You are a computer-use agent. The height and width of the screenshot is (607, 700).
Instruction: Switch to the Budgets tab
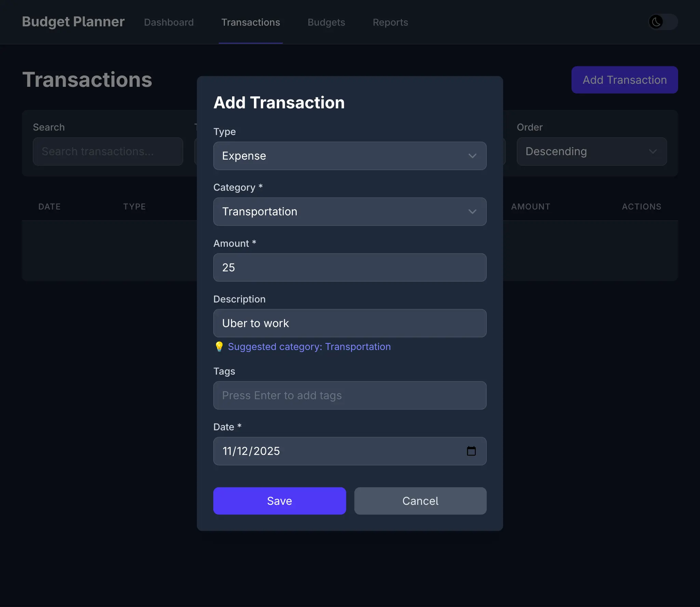326,22
